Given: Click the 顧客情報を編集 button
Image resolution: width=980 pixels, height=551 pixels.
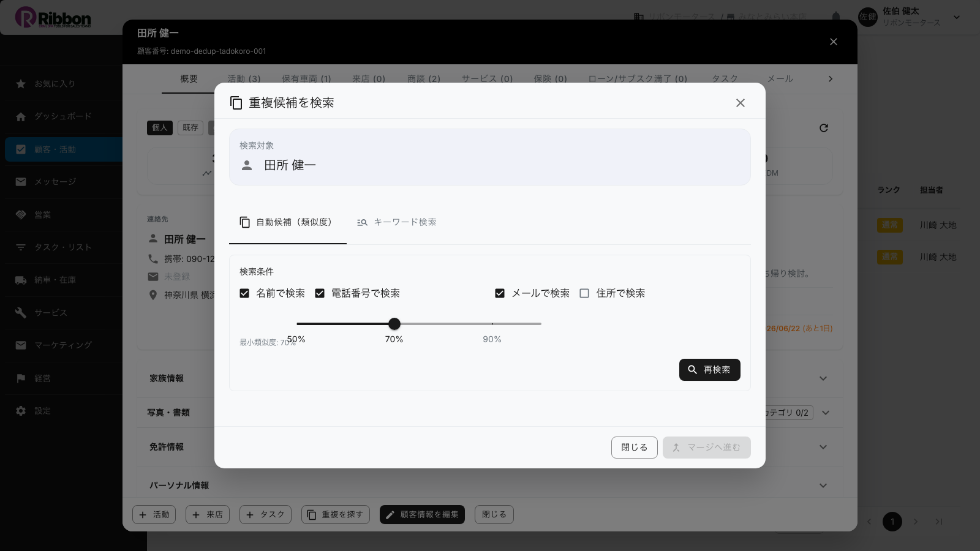Looking at the screenshot, I should tap(422, 515).
